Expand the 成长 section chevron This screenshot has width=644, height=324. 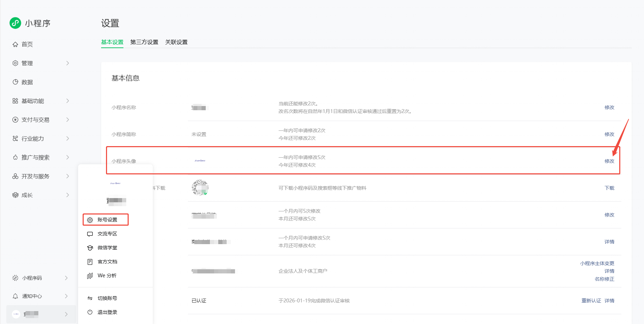click(x=67, y=195)
